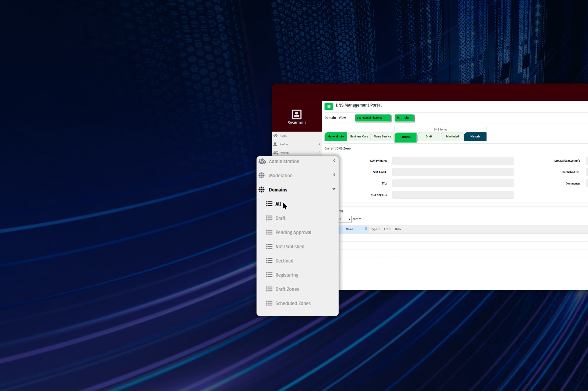
Task: Click the list icon beside Scheduled Zones
Action: tap(269, 303)
